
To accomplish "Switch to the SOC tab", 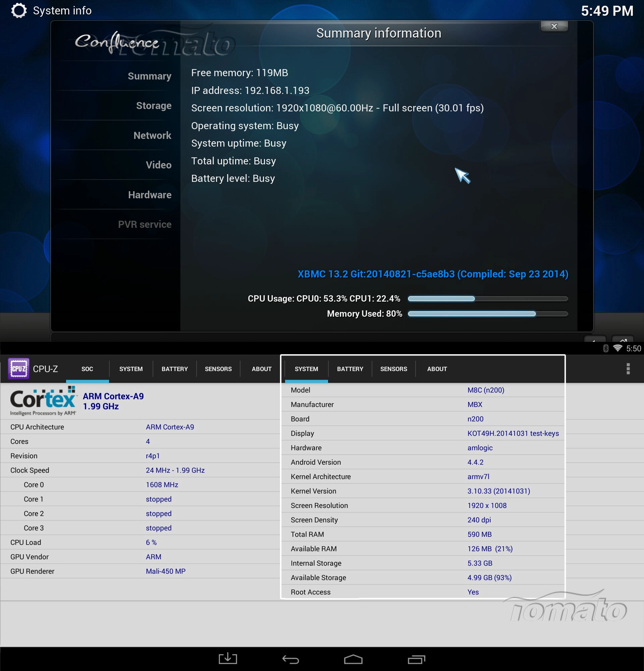I will pyautogui.click(x=87, y=369).
